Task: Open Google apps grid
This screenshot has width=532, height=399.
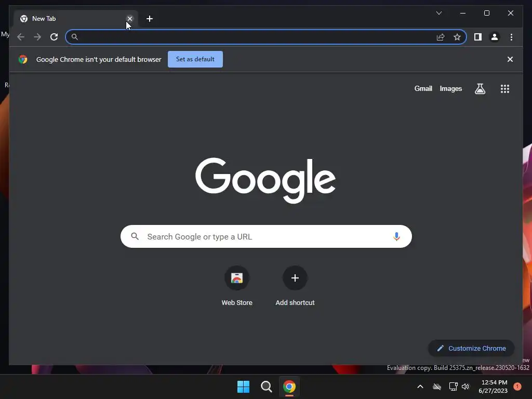Action: click(x=505, y=89)
